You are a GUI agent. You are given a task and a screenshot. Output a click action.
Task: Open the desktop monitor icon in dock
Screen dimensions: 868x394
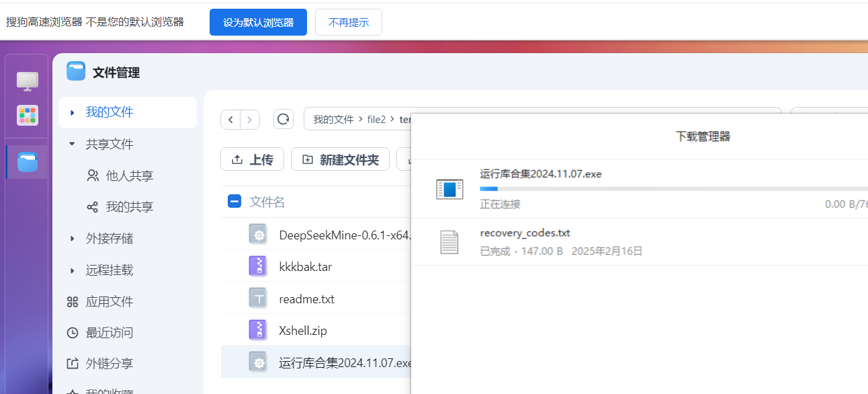click(28, 81)
